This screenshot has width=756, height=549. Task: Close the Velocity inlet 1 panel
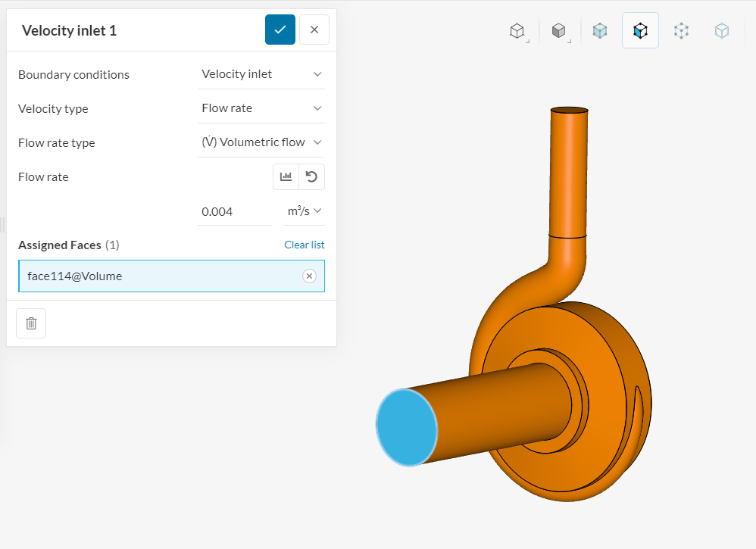point(314,30)
